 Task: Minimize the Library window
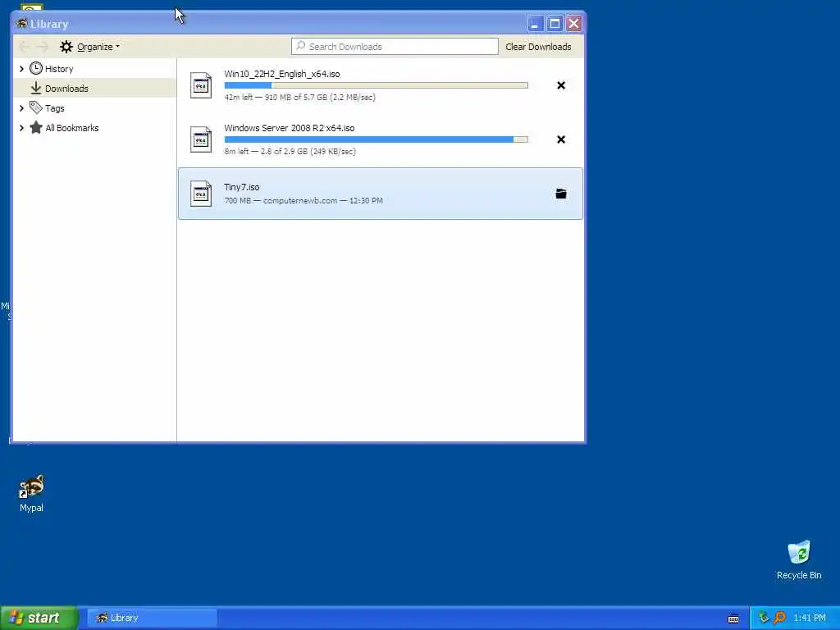click(534, 24)
